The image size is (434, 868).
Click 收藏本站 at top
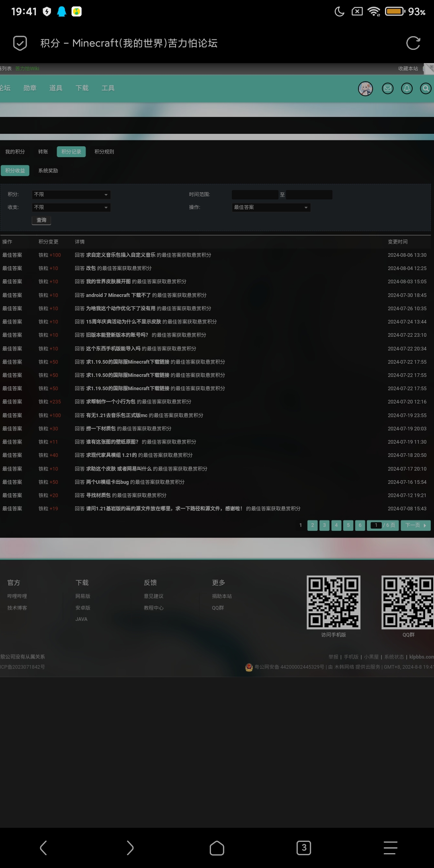click(x=408, y=69)
